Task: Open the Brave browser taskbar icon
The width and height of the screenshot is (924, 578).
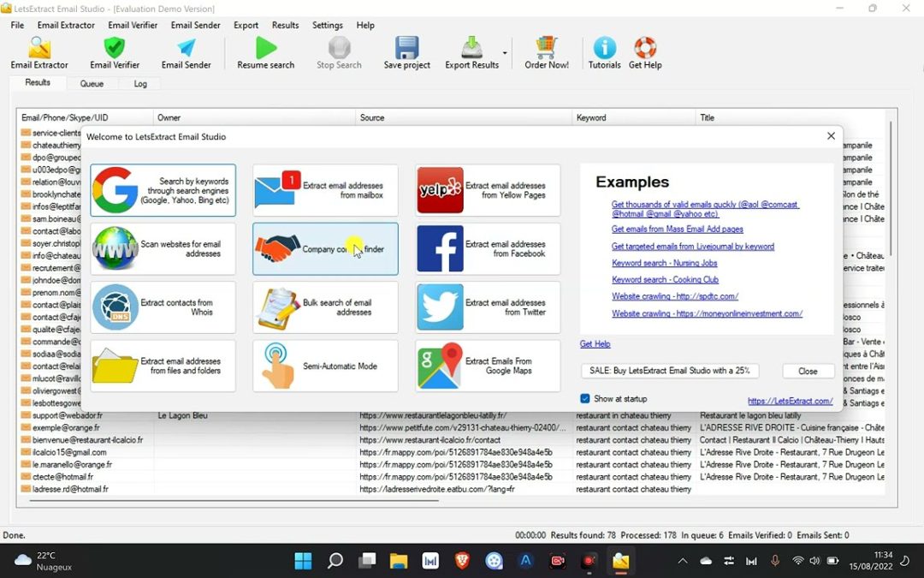Action: (x=462, y=560)
